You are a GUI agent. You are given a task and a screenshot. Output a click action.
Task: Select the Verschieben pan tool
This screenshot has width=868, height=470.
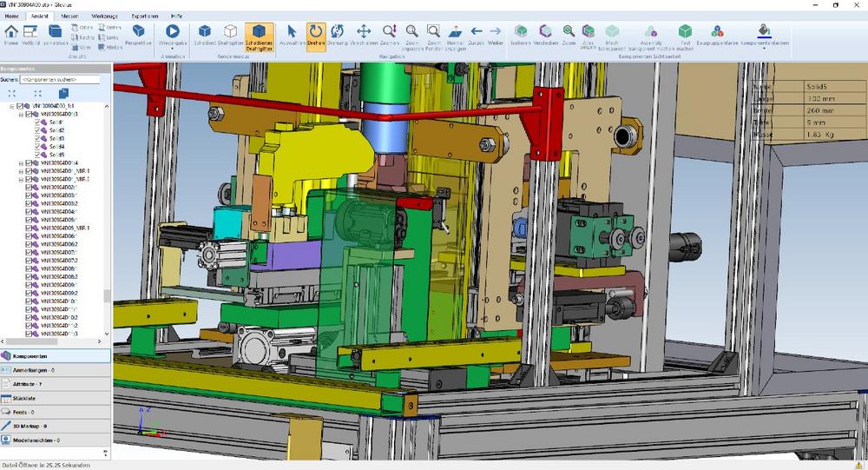365,34
